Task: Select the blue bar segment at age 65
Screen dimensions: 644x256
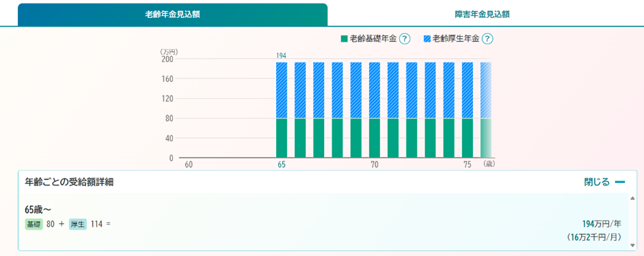Action: click(281, 90)
